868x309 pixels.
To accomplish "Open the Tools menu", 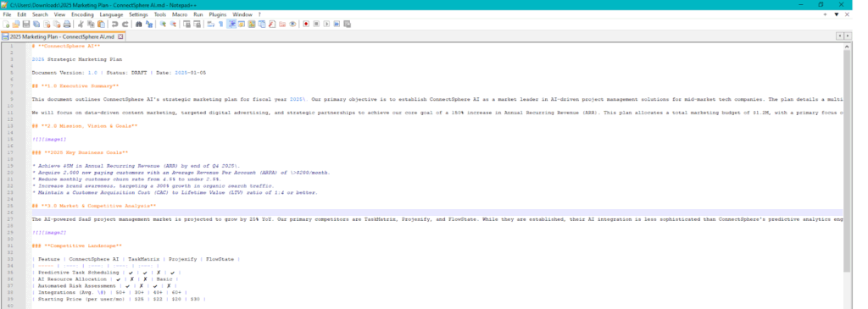I will click(160, 14).
